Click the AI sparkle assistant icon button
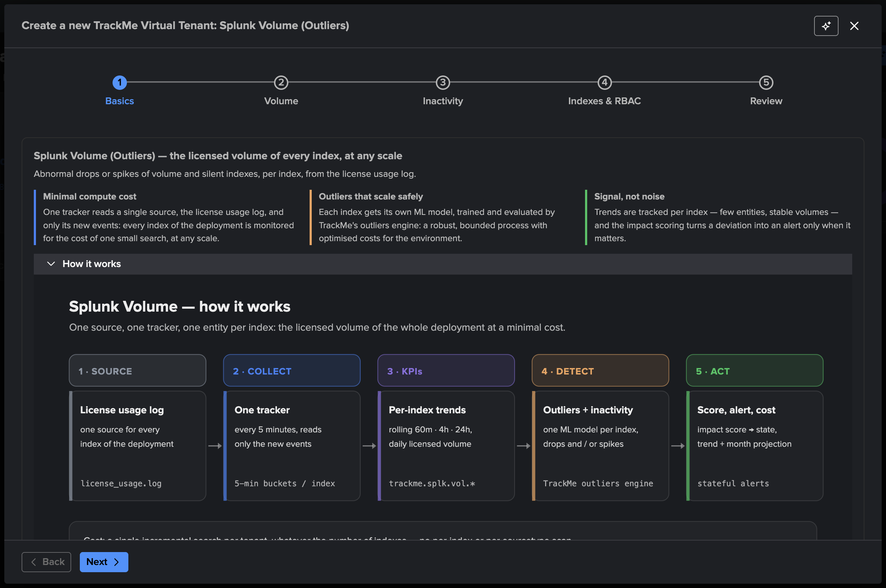This screenshot has width=886, height=588. (826, 26)
